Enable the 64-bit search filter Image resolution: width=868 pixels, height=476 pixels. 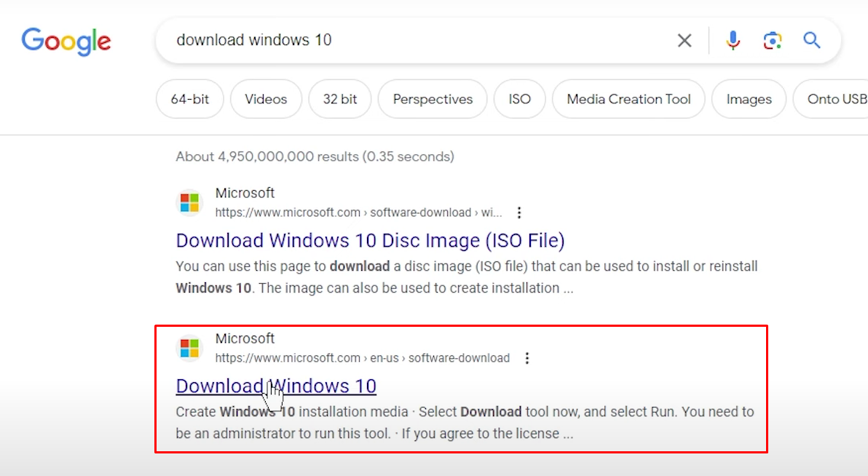pos(189,99)
